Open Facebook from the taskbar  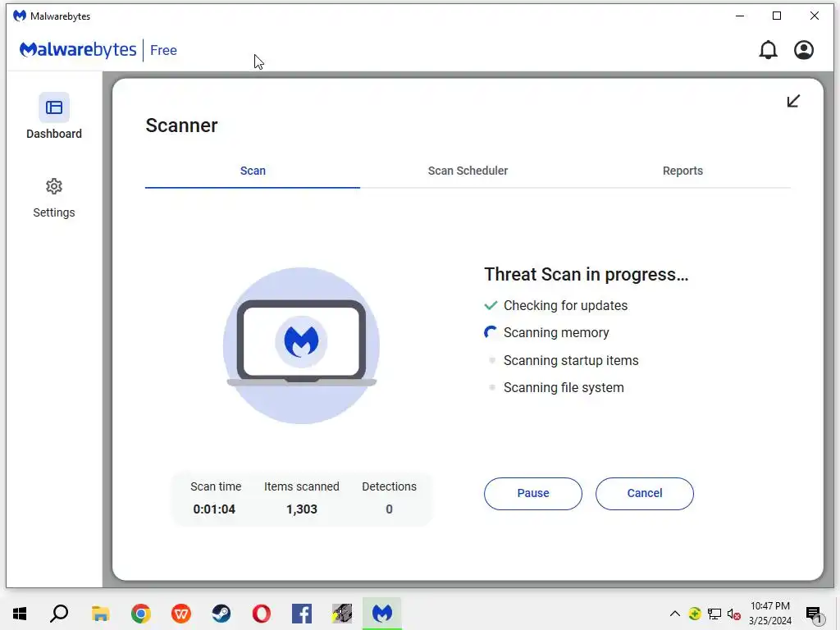click(x=302, y=614)
